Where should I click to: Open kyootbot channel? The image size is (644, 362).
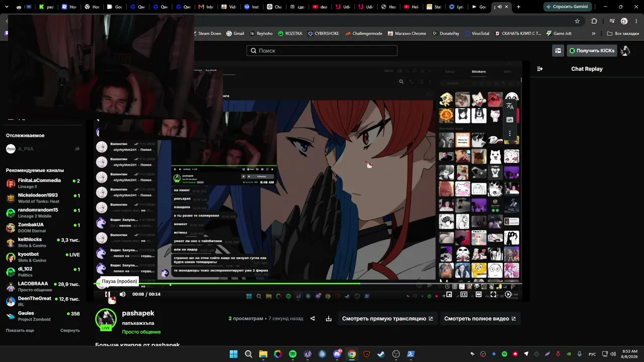click(43, 257)
